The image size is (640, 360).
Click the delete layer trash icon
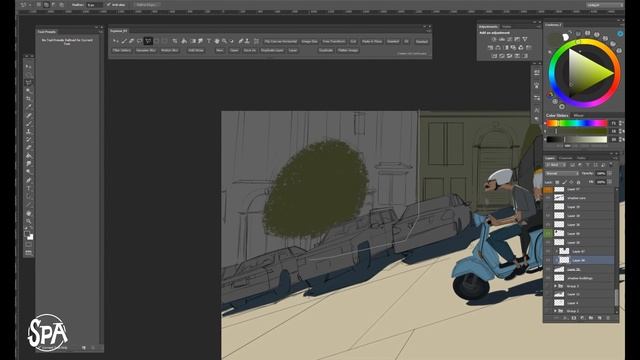[x=608, y=318]
